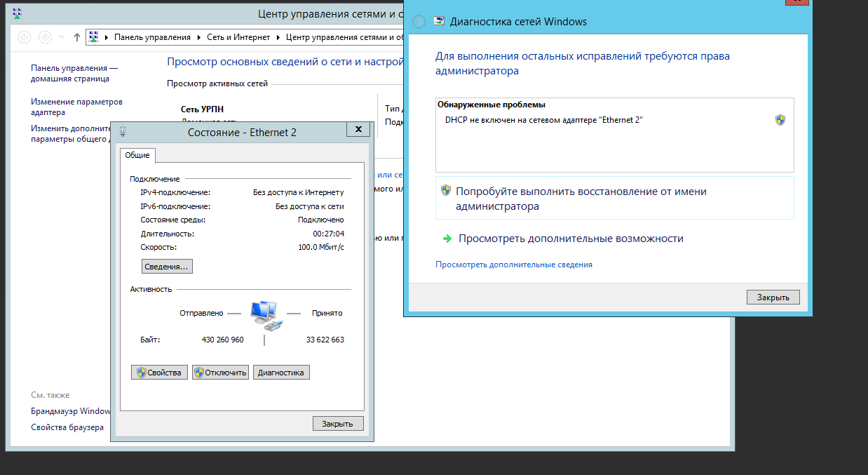The width and height of the screenshot is (868, 475).
Task: Click the "Сведения..." button
Action: 167,267
